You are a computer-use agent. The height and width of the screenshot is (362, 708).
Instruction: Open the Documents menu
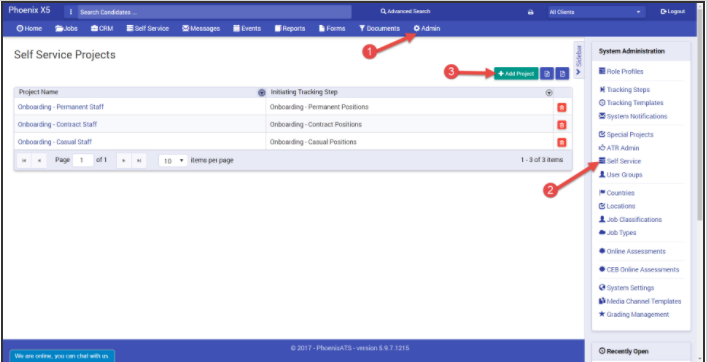(x=379, y=28)
